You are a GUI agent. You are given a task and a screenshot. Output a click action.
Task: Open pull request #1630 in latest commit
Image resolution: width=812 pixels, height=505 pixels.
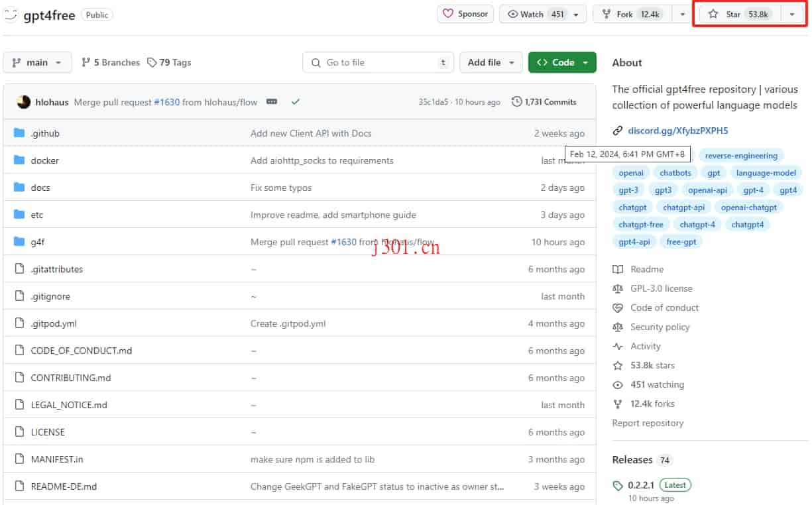tap(166, 102)
